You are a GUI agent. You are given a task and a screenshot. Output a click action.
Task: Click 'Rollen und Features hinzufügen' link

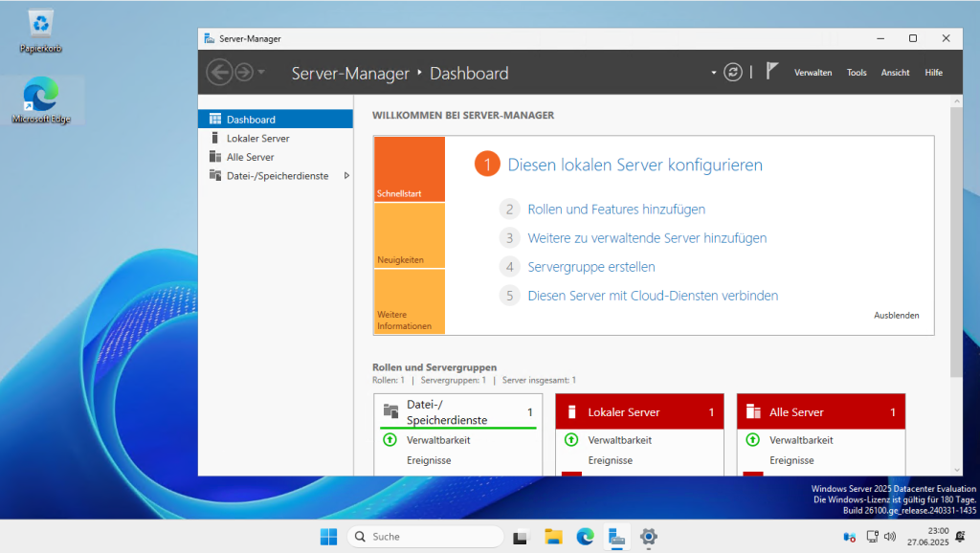click(616, 210)
